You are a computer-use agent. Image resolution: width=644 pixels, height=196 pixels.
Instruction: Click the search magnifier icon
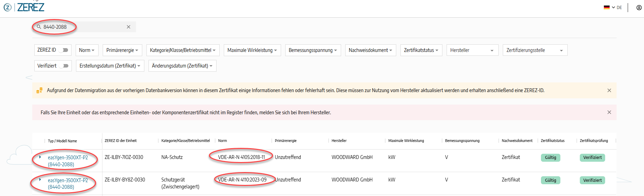point(39,27)
